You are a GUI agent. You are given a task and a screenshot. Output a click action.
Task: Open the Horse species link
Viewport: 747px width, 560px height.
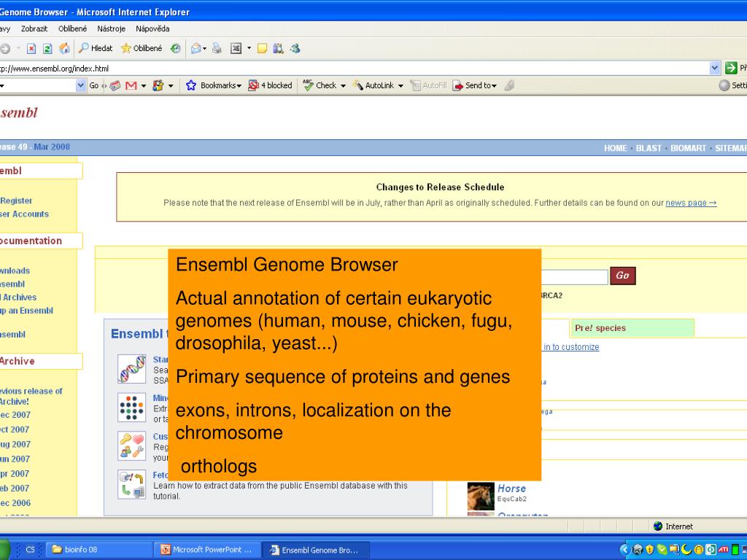point(511,489)
